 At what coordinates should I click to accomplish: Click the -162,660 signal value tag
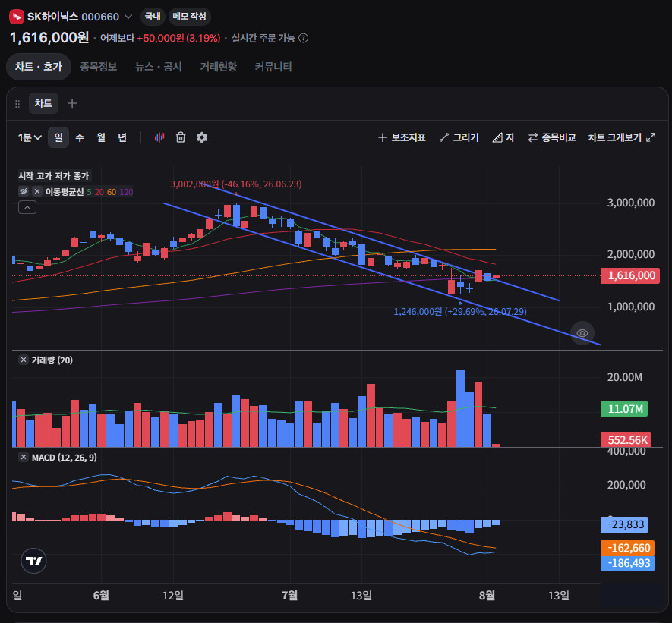627,548
